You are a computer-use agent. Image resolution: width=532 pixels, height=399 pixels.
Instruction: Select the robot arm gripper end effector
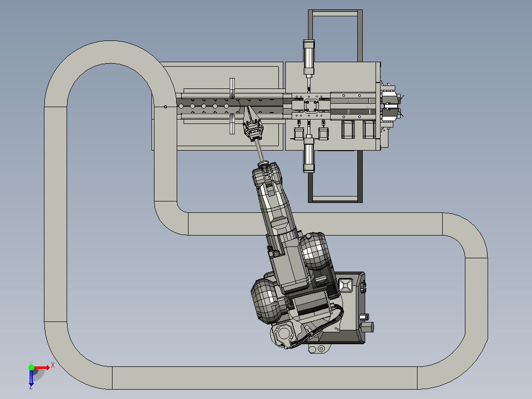(x=253, y=123)
